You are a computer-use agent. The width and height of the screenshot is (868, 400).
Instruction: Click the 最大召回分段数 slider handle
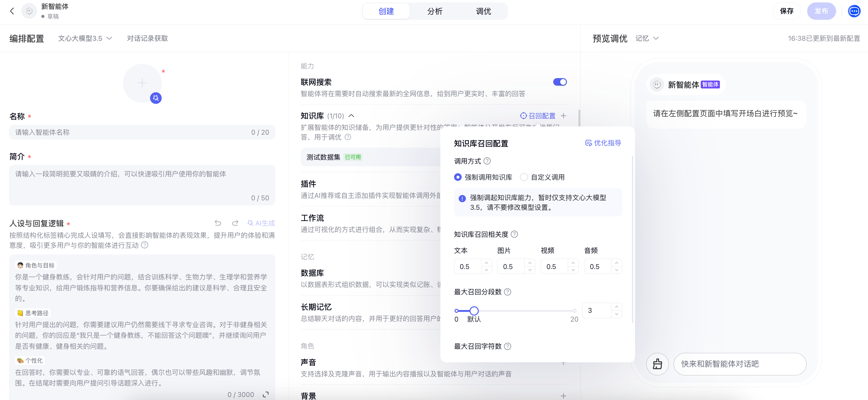(x=474, y=310)
